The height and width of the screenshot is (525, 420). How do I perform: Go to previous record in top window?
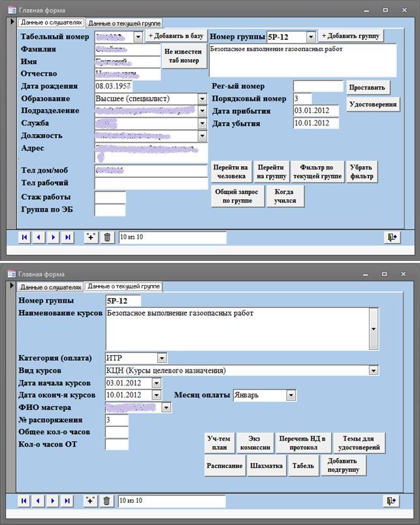39,237
